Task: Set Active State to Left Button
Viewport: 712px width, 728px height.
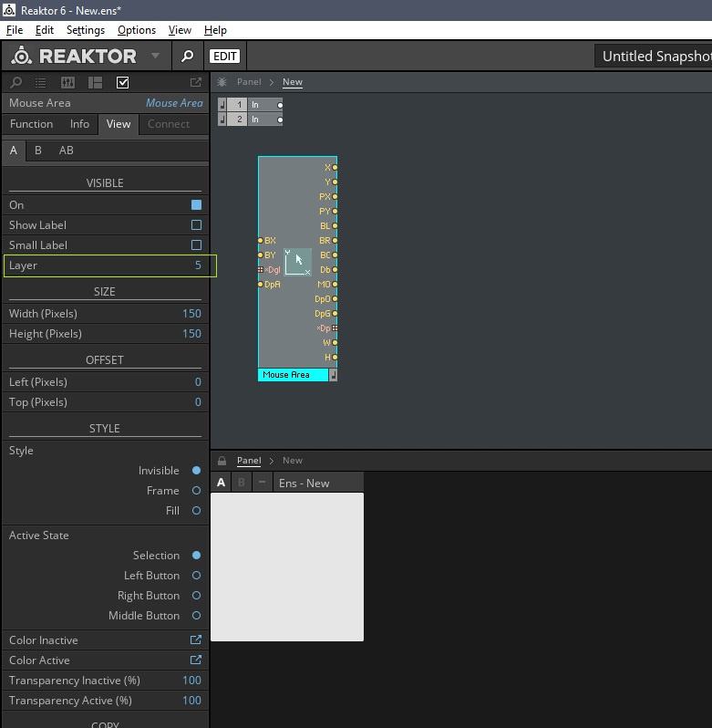Action: click(196, 576)
